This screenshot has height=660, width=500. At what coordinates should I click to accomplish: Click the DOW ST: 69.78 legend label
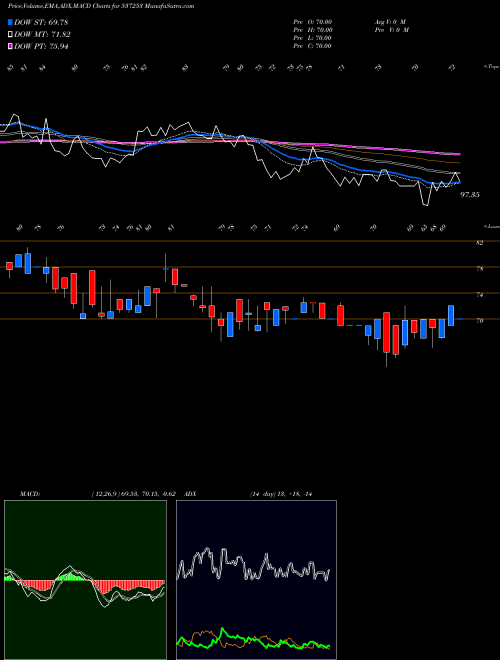pos(41,22)
